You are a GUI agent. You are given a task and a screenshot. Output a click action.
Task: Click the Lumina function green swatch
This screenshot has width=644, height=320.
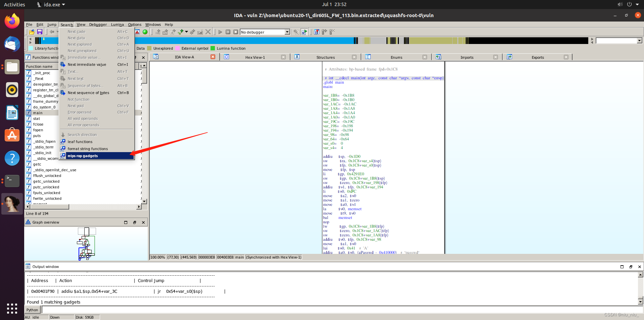[213, 48]
